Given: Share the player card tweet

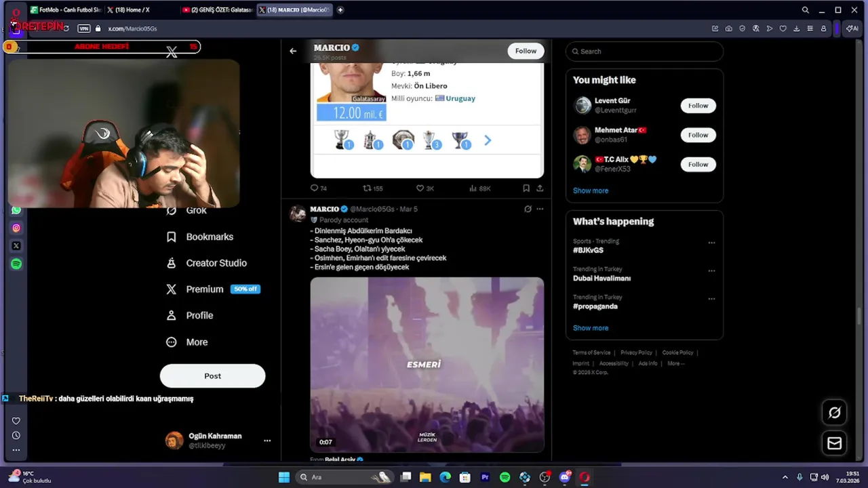Looking at the screenshot, I should click(x=540, y=188).
